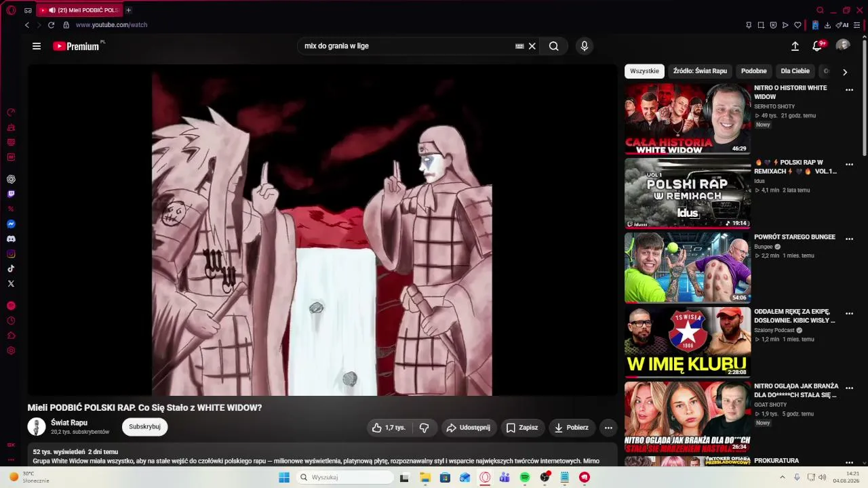Click the video player to pause

click(x=322, y=230)
